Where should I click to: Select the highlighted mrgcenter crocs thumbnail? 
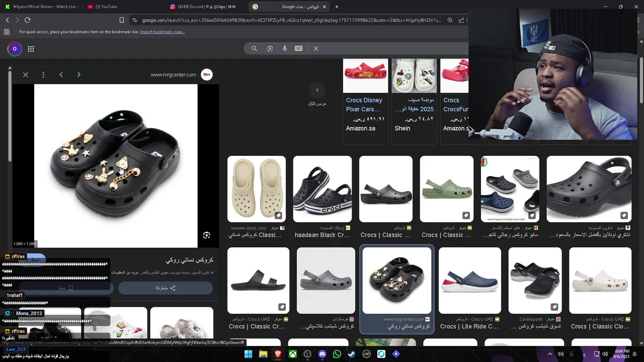[397, 281]
